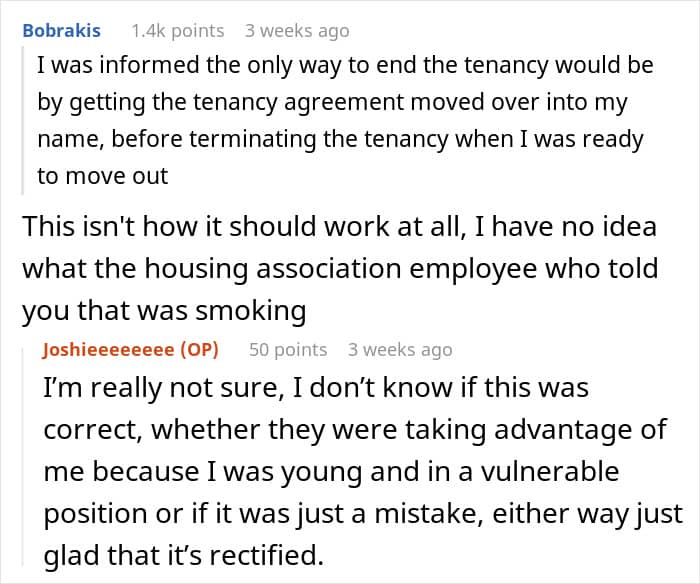Click the 50 points score

point(288,349)
